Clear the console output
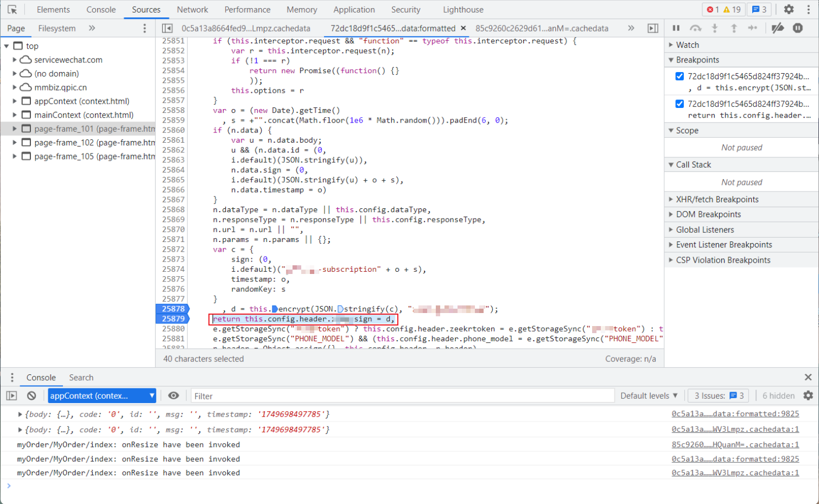The height and width of the screenshot is (504, 819). tap(31, 396)
